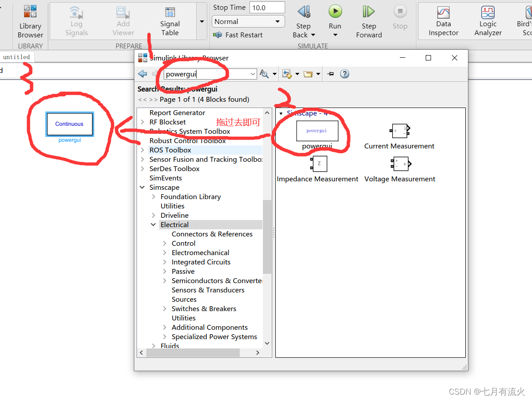The height and width of the screenshot is (400, 532).
Task: Click the Stop Time input field
Action: pyautogui.click(x=267, y=8)
